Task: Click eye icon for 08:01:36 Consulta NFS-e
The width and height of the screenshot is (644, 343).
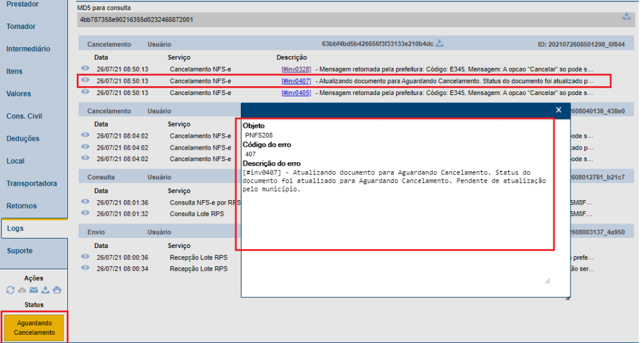Action: point(85,203)
